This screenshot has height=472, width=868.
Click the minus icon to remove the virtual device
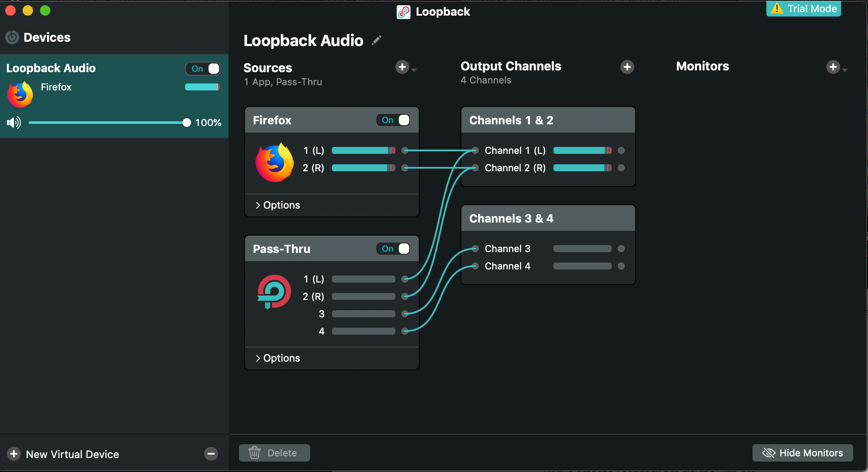point(211,454)
